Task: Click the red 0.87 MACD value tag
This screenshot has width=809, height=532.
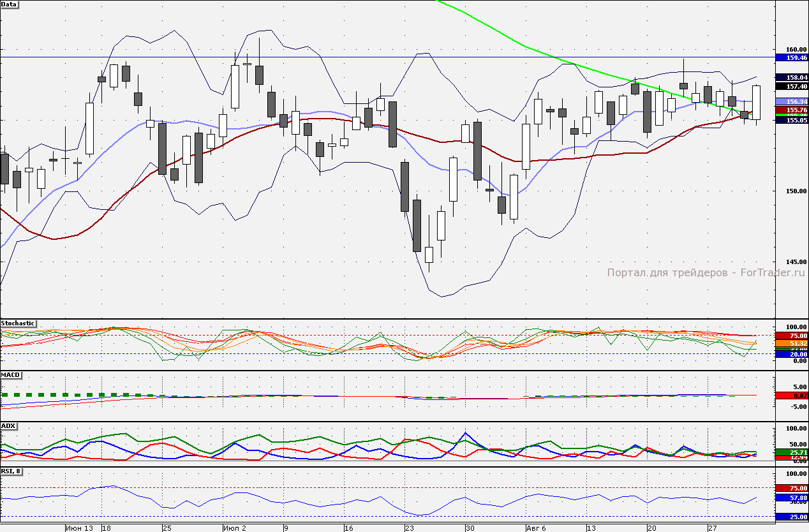Action: [x=792, y=395]
